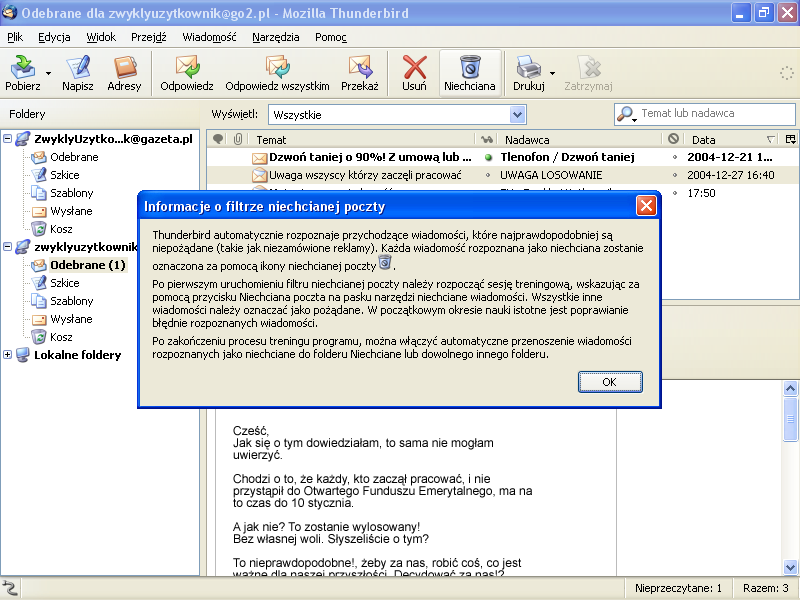The width and height of the screenshot is (800, 600).
Task: Click the Napisz compose icon
Action: (x=78, y=67)
